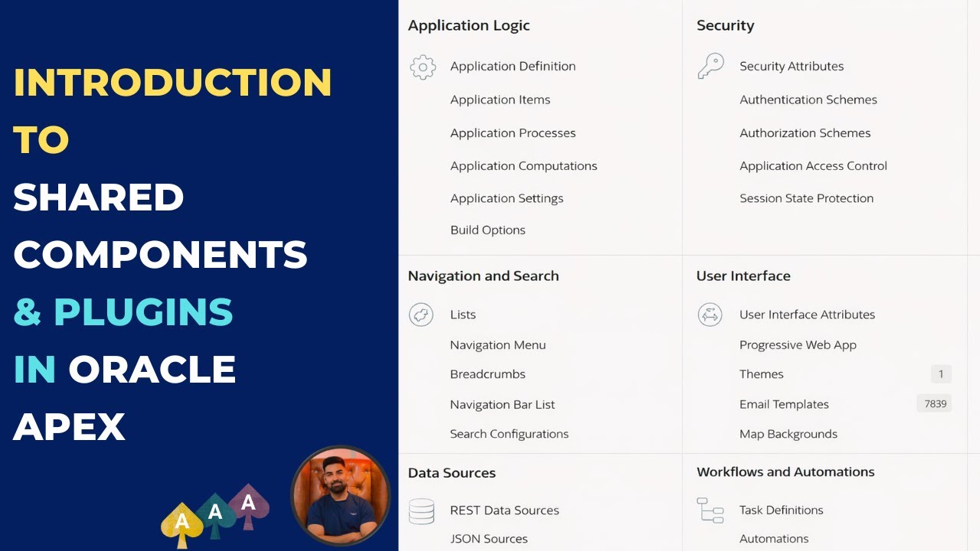Image resolution: width=980 pixels, height=551 pixels.
Task: Open Build Options
Action: click(x=488, y=230)
